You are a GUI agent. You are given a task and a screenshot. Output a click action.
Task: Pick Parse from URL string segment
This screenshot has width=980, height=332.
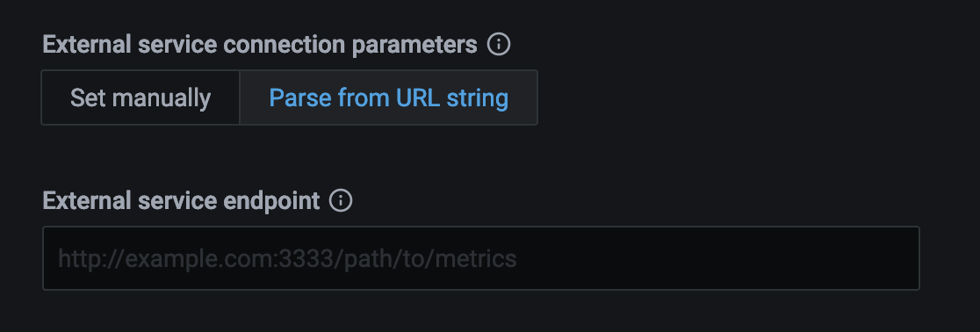click(388, 98)
